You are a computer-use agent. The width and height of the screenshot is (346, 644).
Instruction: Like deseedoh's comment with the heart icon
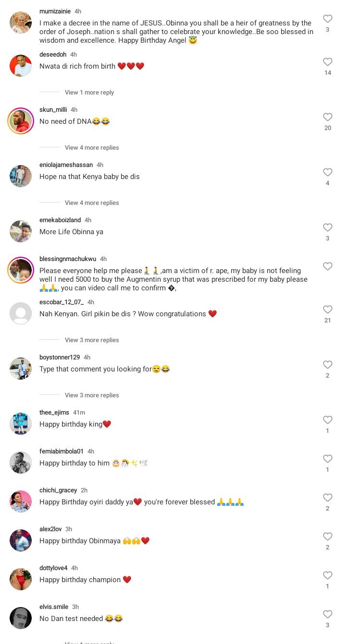click(327, 62)
